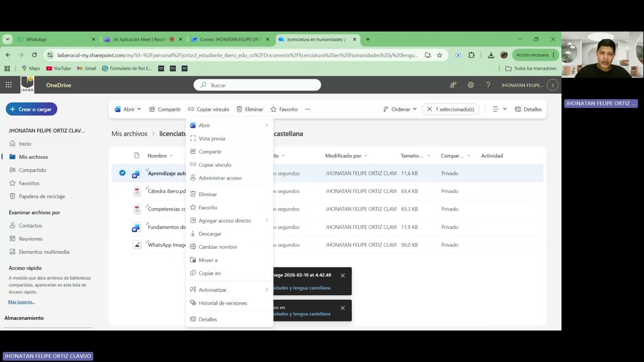Open the view layout switcher dropdown
The width and height of the screenshot is (644, 362).
coord(500,109)
